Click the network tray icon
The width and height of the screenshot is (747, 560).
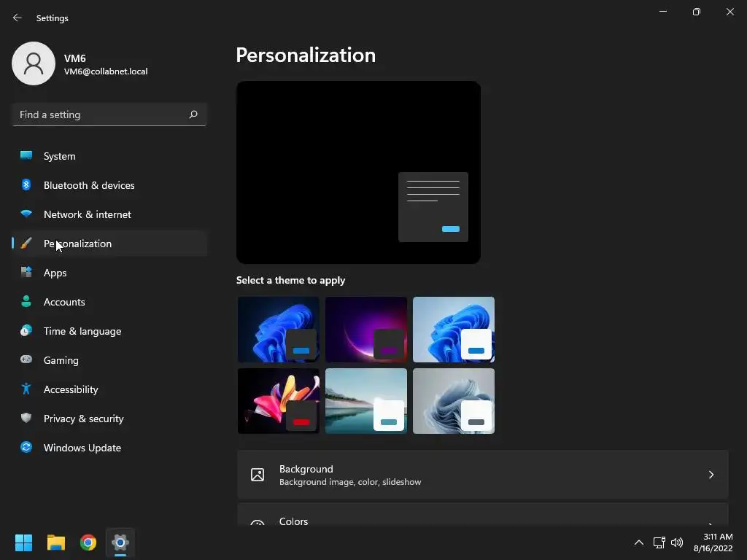659,542
